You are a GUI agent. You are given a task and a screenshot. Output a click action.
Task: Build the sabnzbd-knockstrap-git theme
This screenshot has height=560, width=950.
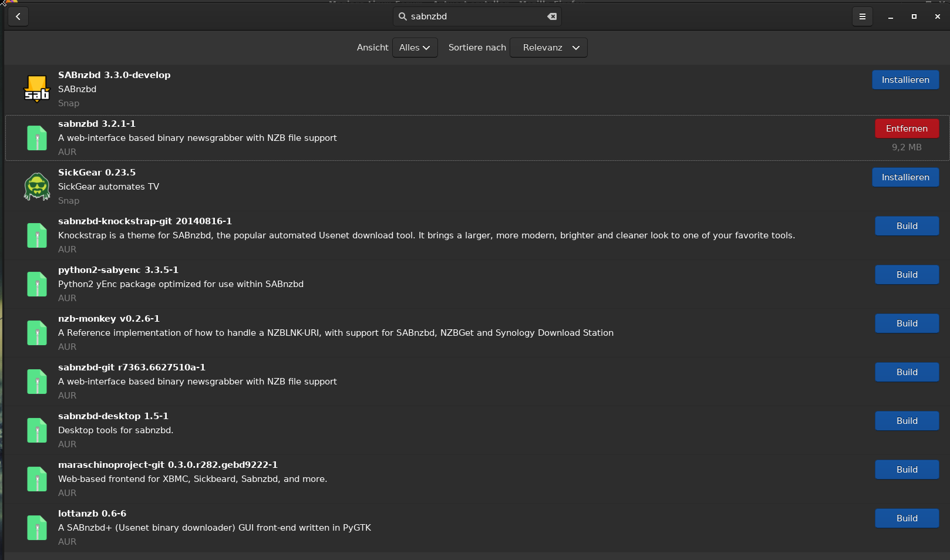click(907, 226)
